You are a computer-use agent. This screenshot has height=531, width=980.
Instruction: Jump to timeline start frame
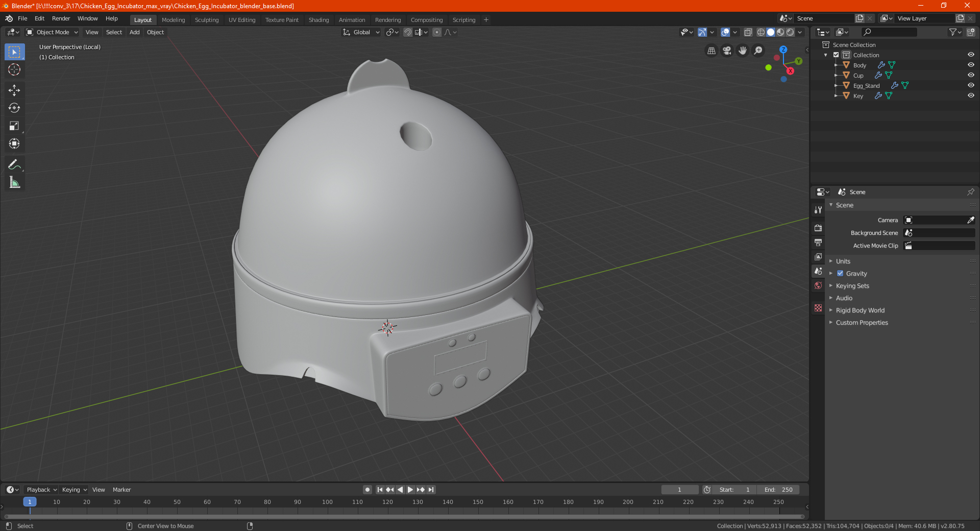pyautogui.click(x=380, y=490)
